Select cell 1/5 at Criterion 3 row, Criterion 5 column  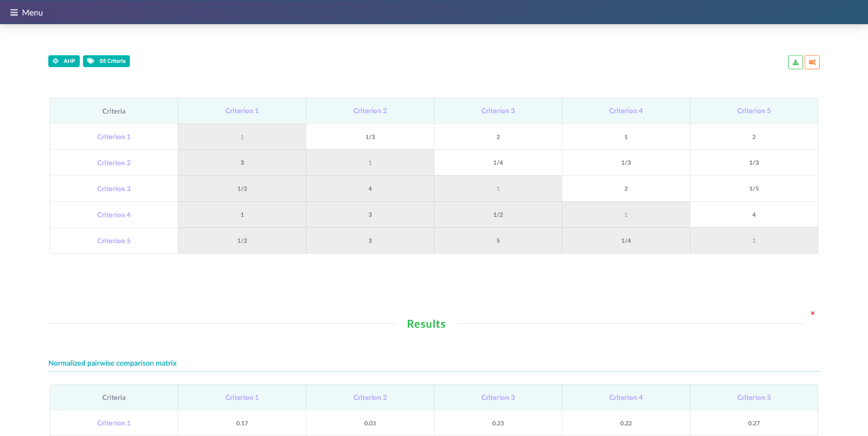pyautogui.click(x=754, y=189)
